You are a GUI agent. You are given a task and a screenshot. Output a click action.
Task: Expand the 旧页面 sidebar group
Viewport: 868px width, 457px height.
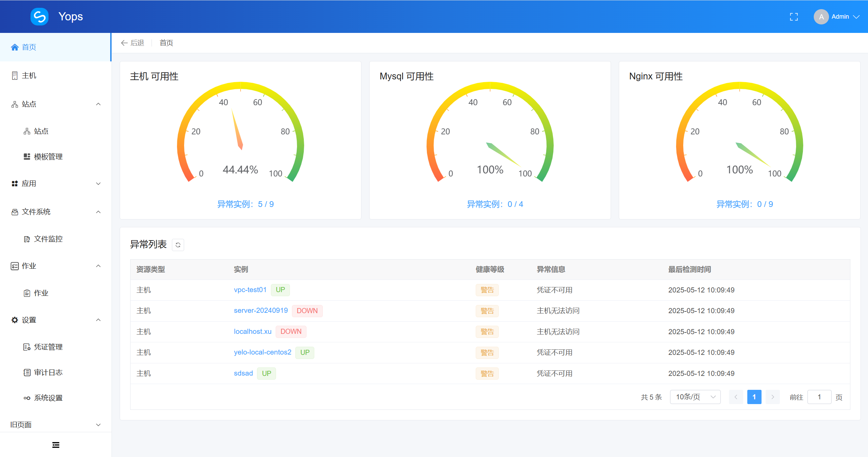point(98,425)
